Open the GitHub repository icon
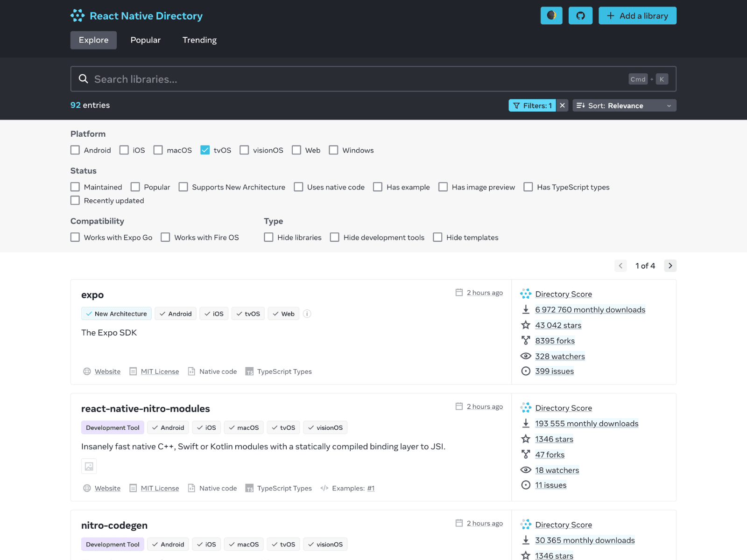The width and height of the screenshot is (747, 560). pyautogui.click(x=580, y=15)
